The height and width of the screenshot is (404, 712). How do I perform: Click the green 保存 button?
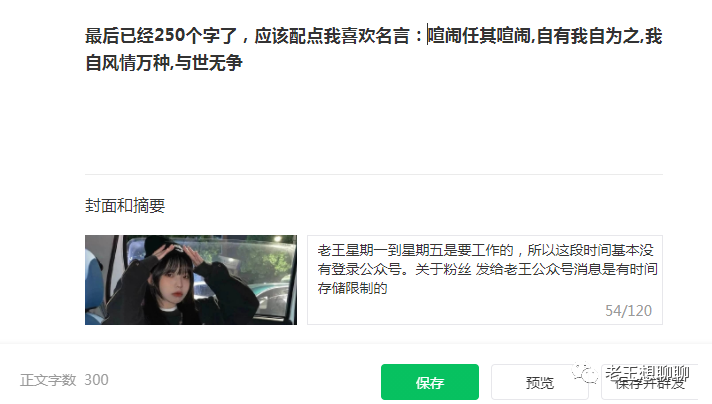[430, 382]
